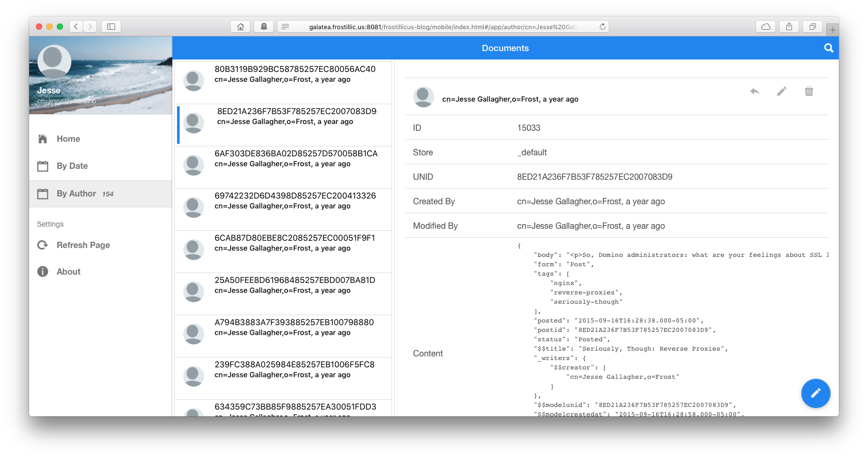Delete document using trash icon

coord(809,92)
